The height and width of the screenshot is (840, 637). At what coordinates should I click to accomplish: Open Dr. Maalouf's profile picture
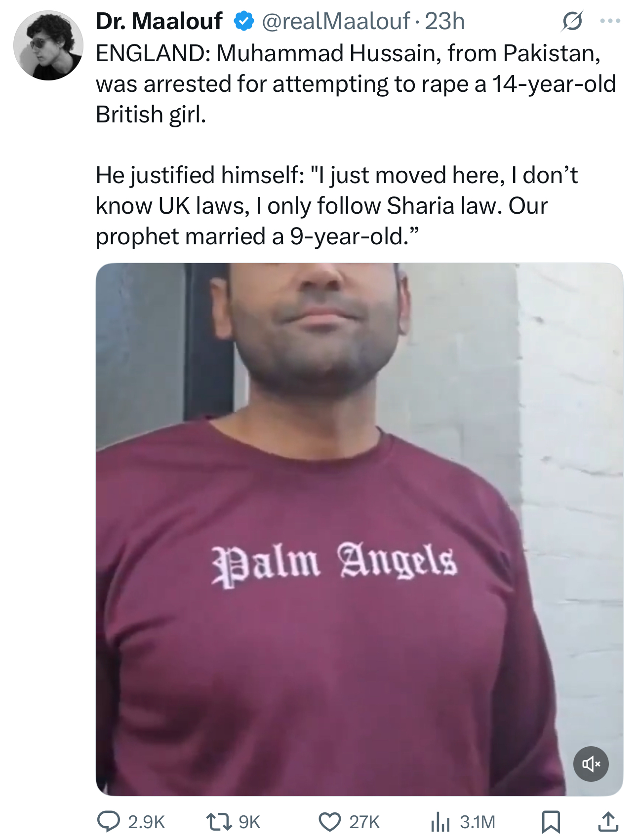pos(48,45)
